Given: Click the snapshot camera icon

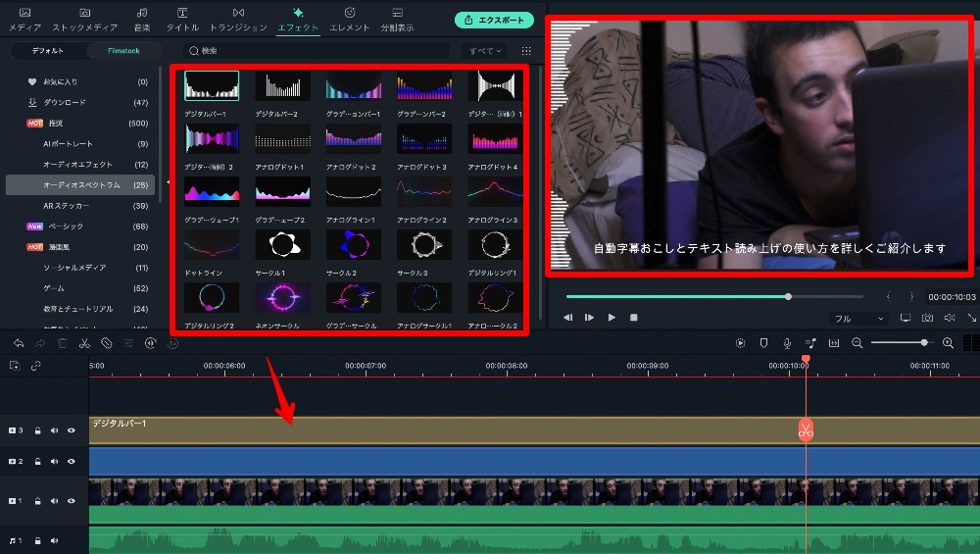Looking at the screenshot, I should pyautogui.click(x=927, y=318).
